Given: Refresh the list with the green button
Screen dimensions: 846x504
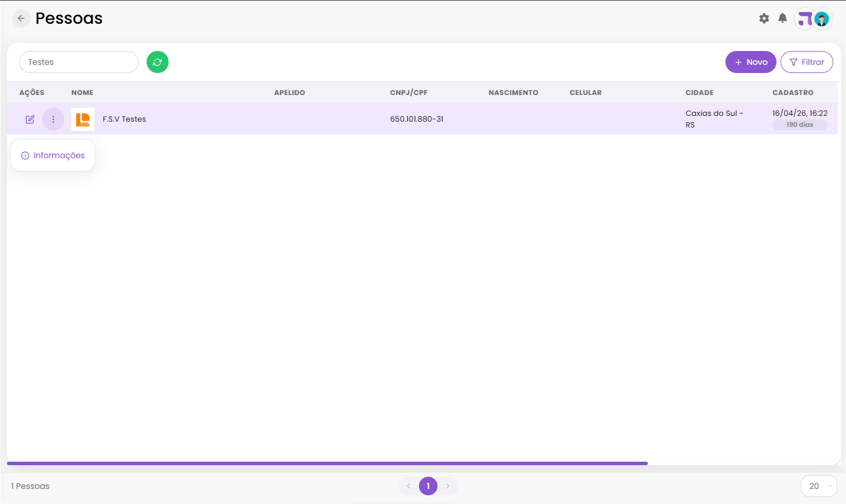Looking at the screenshot, I should tap(158, 62).
